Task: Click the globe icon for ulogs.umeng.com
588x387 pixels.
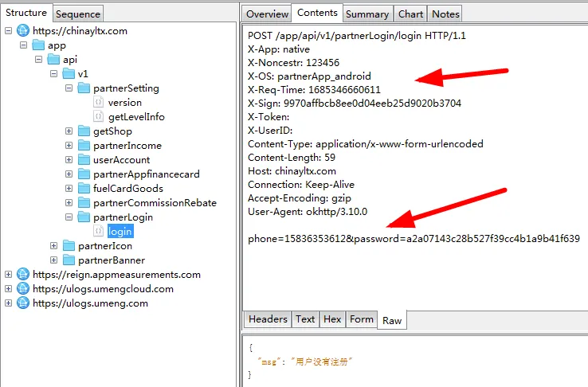Action: (x=23, y=303)
